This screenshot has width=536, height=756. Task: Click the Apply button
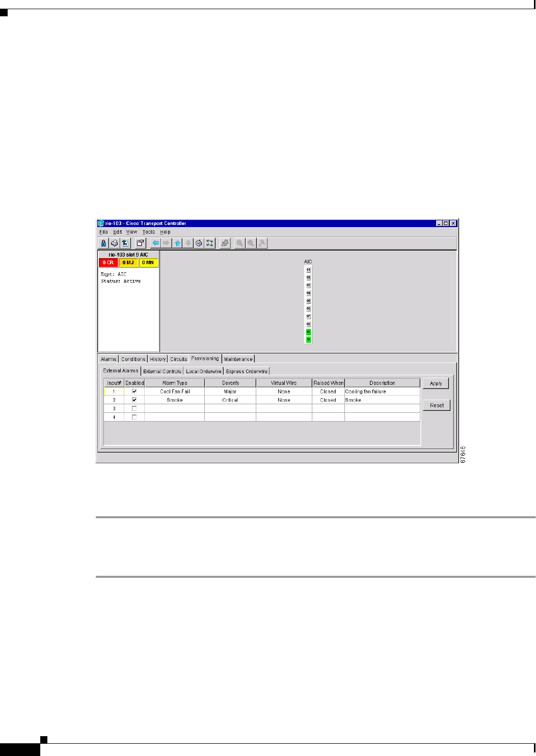coord(436,383)
